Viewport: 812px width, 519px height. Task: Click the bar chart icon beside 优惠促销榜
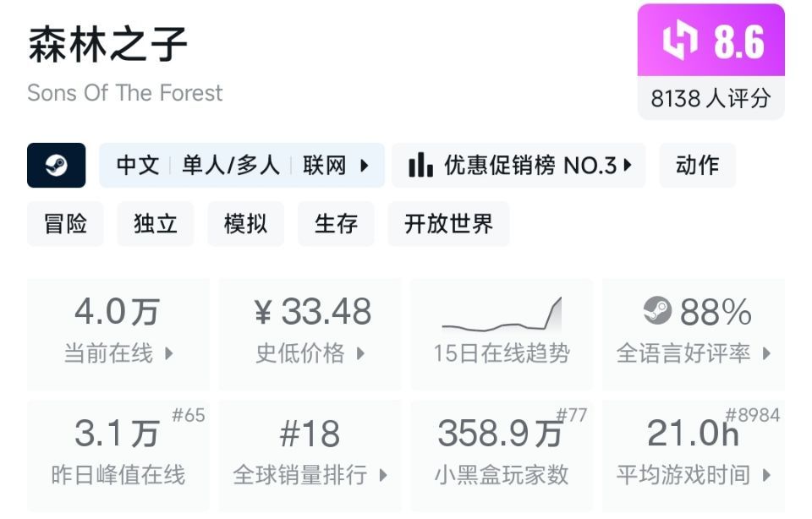420,166
